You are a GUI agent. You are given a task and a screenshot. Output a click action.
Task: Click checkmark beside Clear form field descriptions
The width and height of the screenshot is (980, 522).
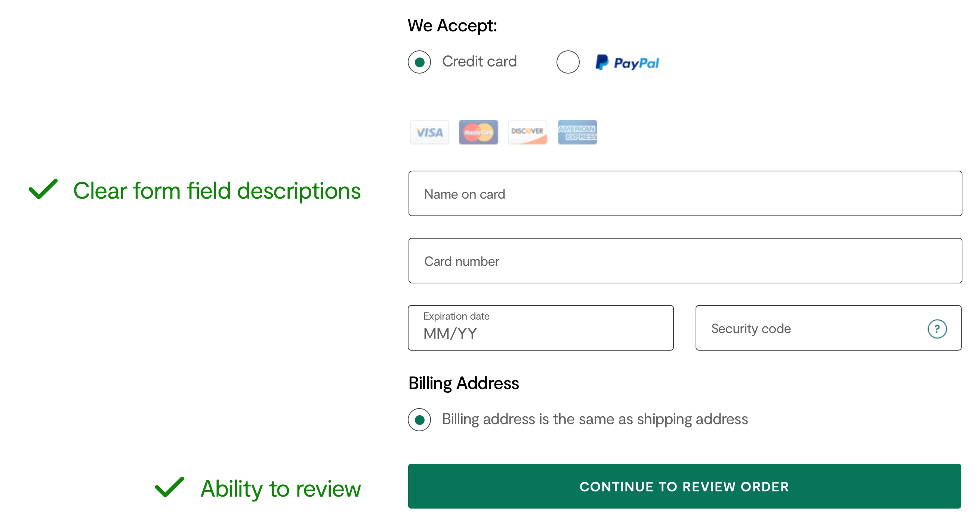(43, 189)
